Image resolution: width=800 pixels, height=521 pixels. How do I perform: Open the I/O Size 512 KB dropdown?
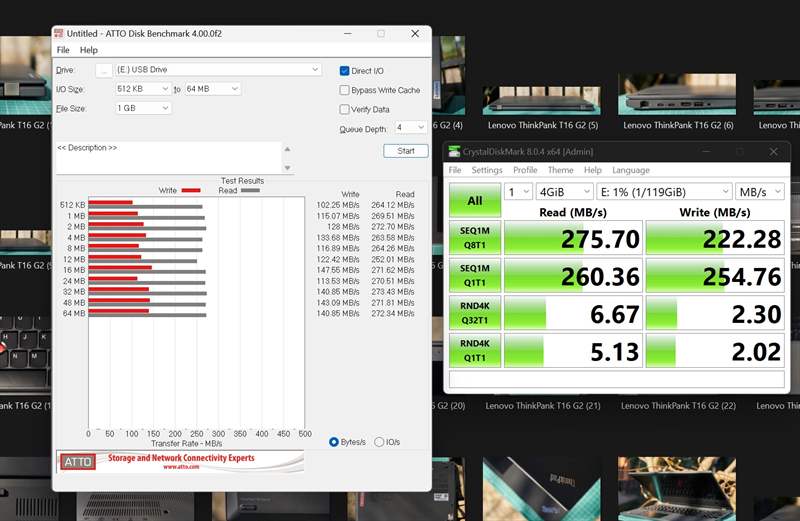[x=143, y=89]
